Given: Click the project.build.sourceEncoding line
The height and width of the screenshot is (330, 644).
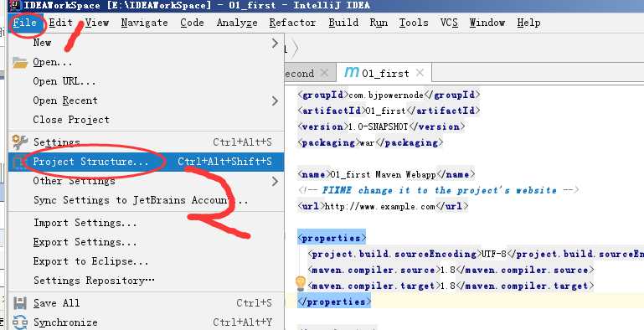Looking at the screenshot, I should coord(476,254).
